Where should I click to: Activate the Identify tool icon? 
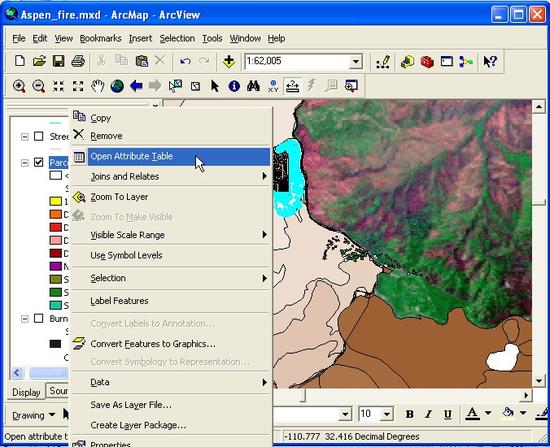[234, 86]
